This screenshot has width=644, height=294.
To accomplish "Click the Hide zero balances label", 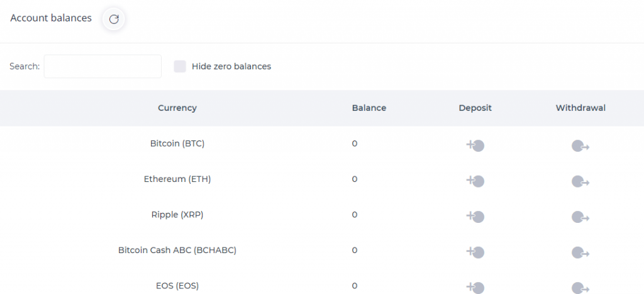I will pyautogui.click(x=231, y=66).
